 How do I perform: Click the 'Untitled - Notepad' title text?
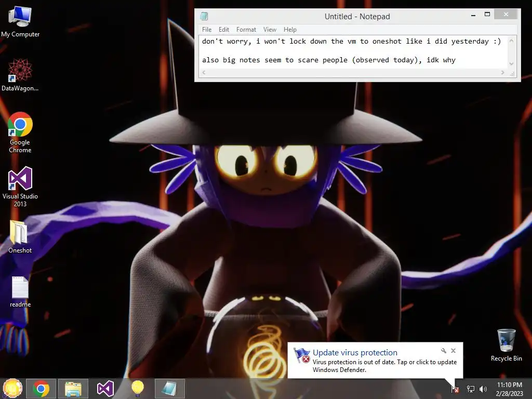click(x=357, y=16)
